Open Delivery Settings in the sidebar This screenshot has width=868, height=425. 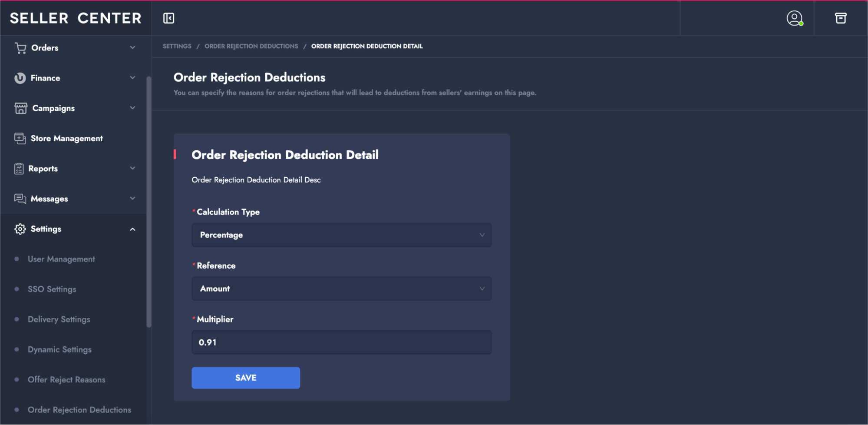pos(59,319)
